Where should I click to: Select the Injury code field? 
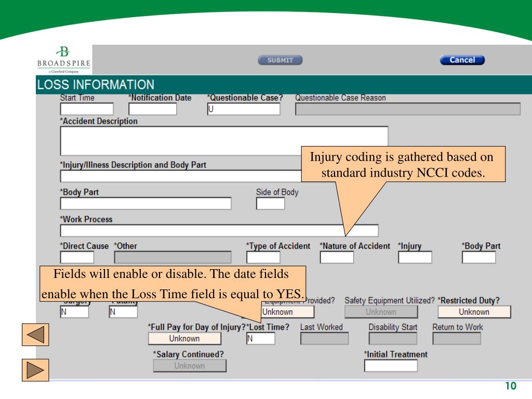click(x=415, y=257)
